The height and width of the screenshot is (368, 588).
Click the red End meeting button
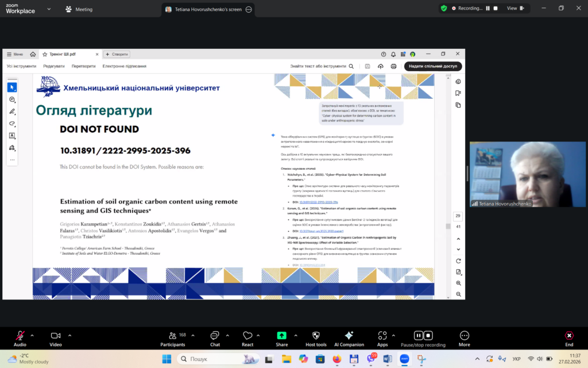pyautogui.click(x=569, y=336)
